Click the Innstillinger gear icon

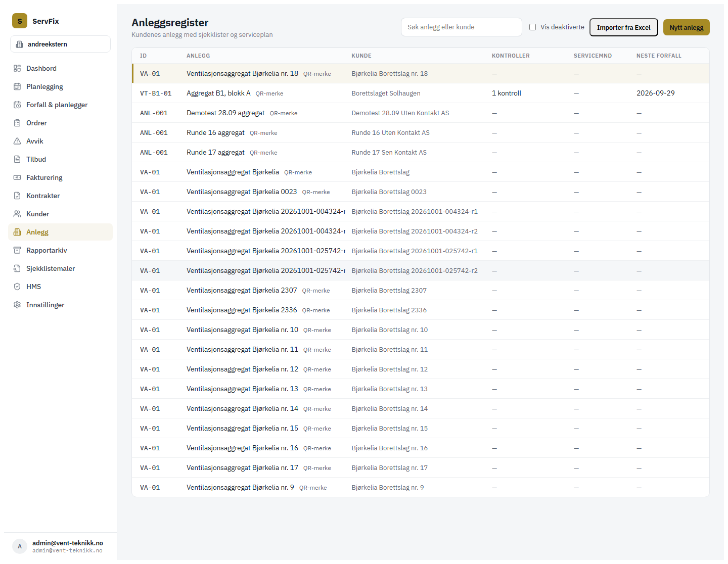[17, 305]
